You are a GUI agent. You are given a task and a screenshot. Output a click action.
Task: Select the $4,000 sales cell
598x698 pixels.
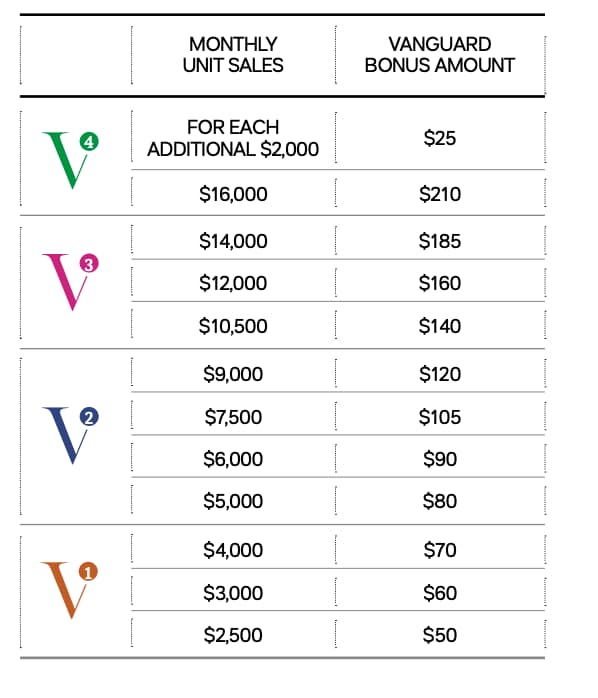[x=233, y=550]
